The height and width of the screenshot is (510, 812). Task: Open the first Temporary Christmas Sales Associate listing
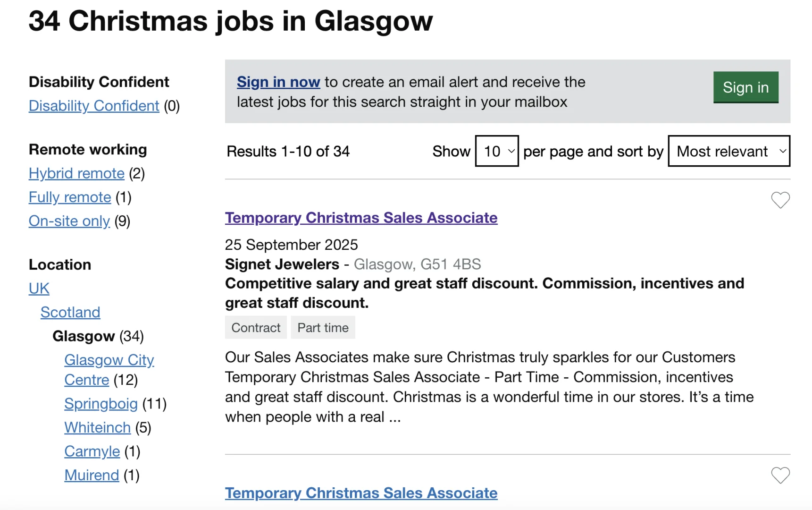[361, 218]
